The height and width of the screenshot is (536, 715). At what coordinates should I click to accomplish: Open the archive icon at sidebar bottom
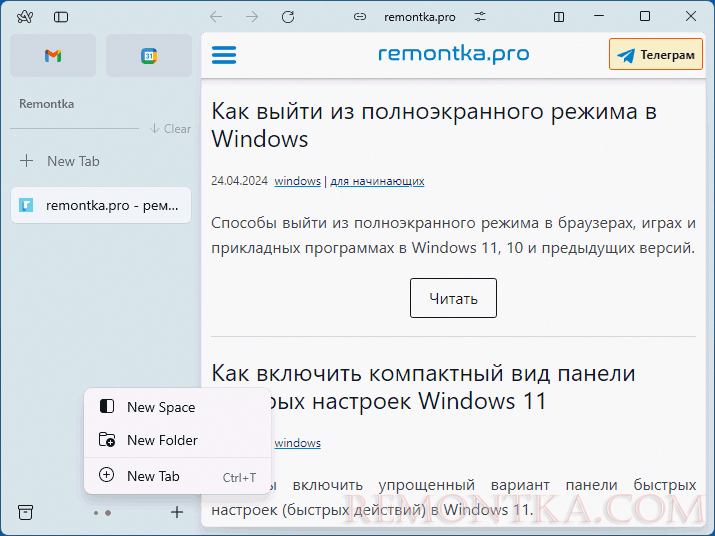26,512
